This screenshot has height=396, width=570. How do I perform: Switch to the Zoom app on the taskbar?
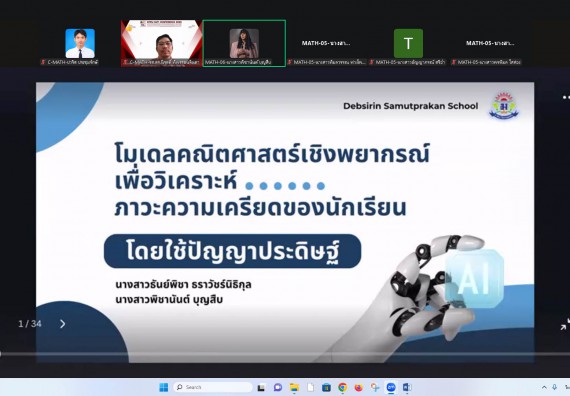click(391, 388)
